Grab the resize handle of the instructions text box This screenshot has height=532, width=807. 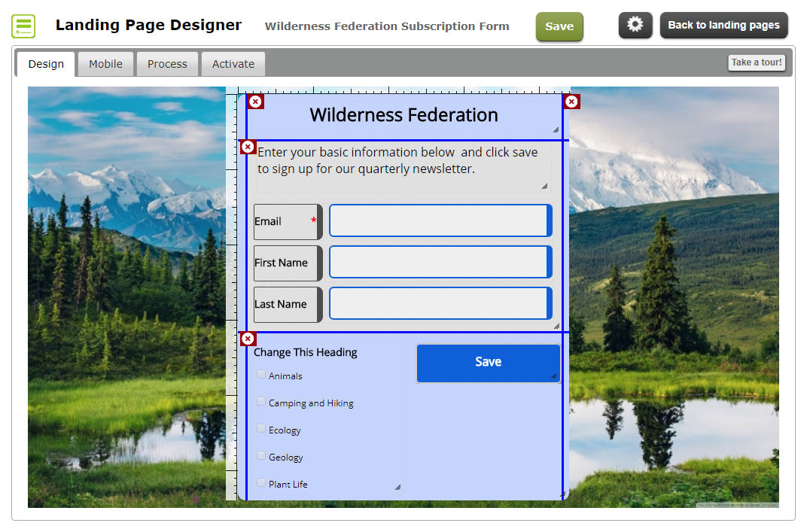[544, 187]
